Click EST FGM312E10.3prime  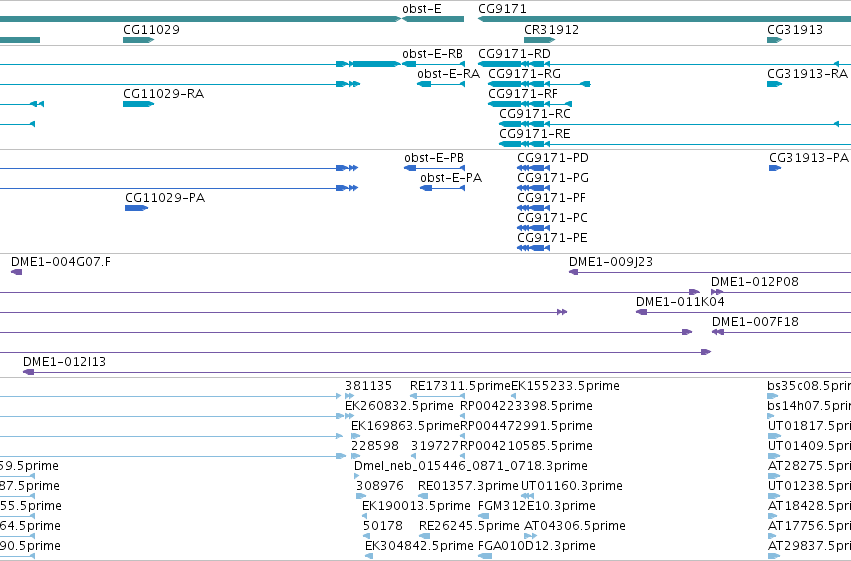pos(483,517)
